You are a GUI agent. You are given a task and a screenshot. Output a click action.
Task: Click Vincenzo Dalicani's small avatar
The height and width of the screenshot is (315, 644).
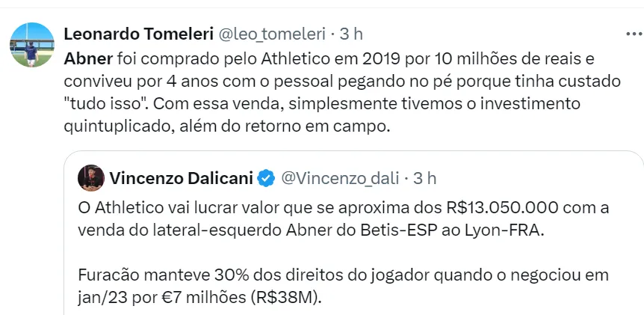point(90,177)
